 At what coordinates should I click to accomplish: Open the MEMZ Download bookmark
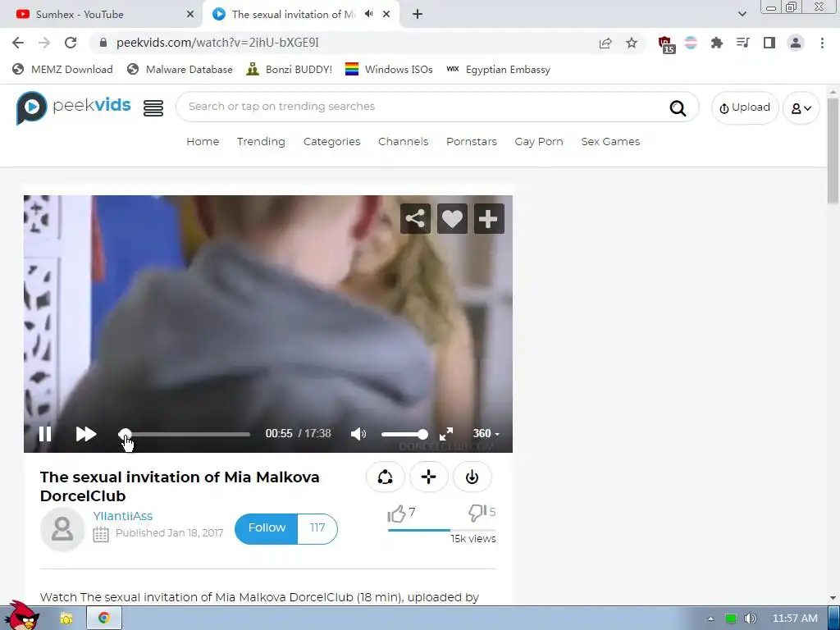click(62, 69)
